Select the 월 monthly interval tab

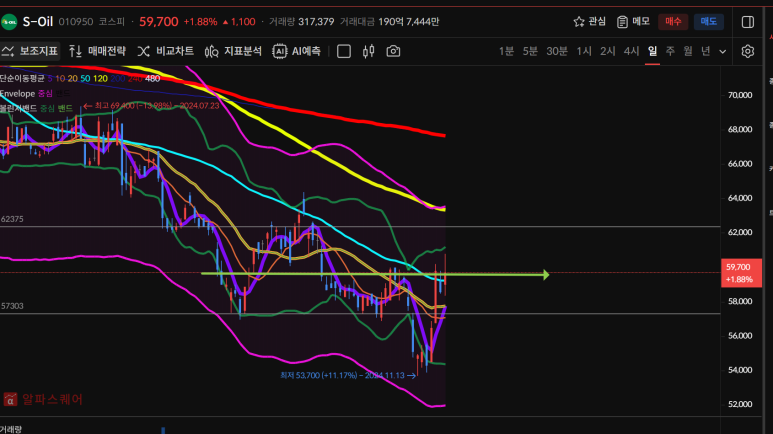tap(688, 51)
